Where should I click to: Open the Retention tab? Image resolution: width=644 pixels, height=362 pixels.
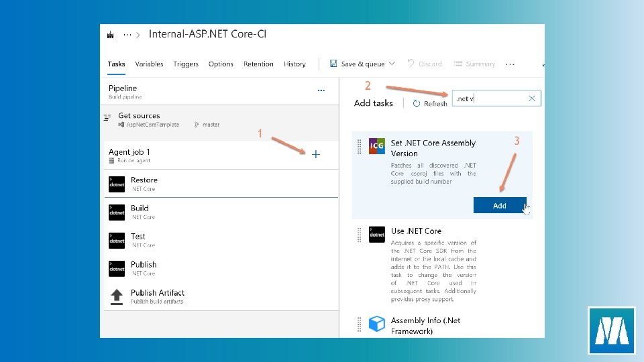258,64
